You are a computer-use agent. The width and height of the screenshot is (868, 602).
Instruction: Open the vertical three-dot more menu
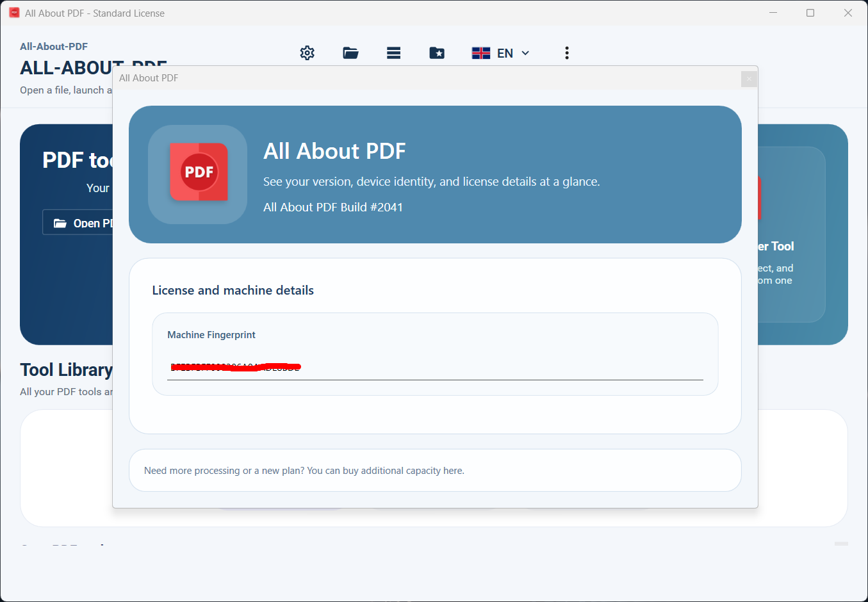click(567, 53)
